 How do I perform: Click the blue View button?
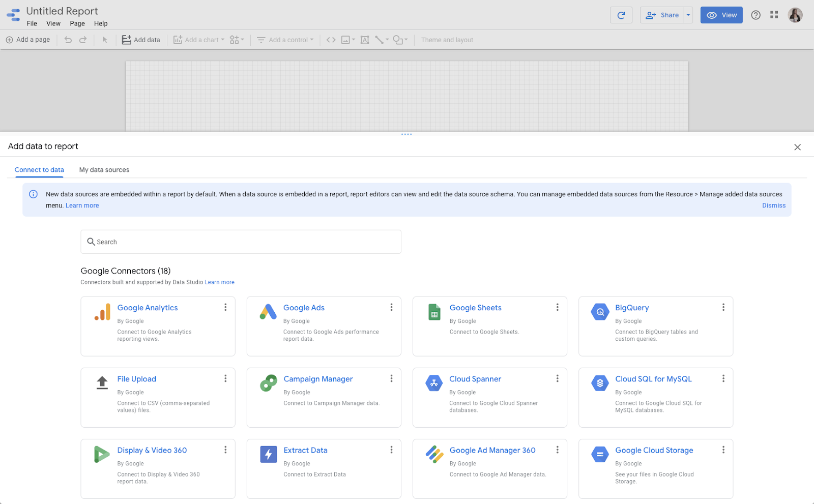pos(721,15)
